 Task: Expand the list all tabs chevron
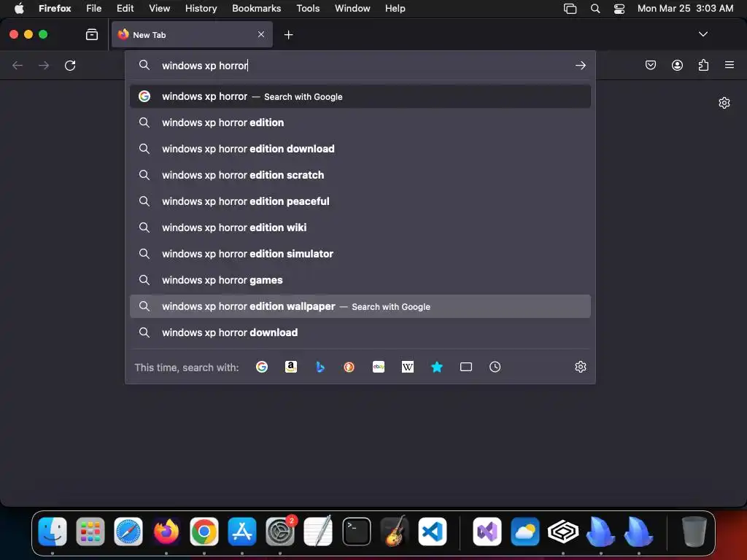click(703, 34)
